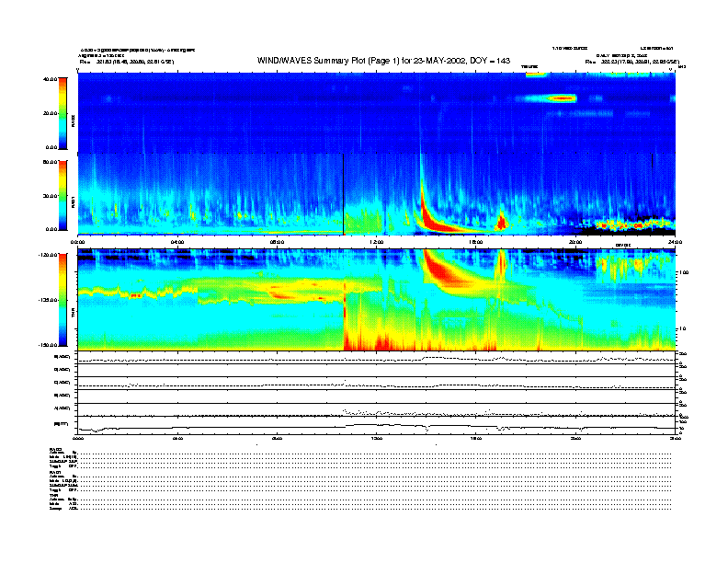The width and height of the screenshot is (728, 563).
Task: Click the red emission streak in RAD2 spectrogram
Action: 563,98
